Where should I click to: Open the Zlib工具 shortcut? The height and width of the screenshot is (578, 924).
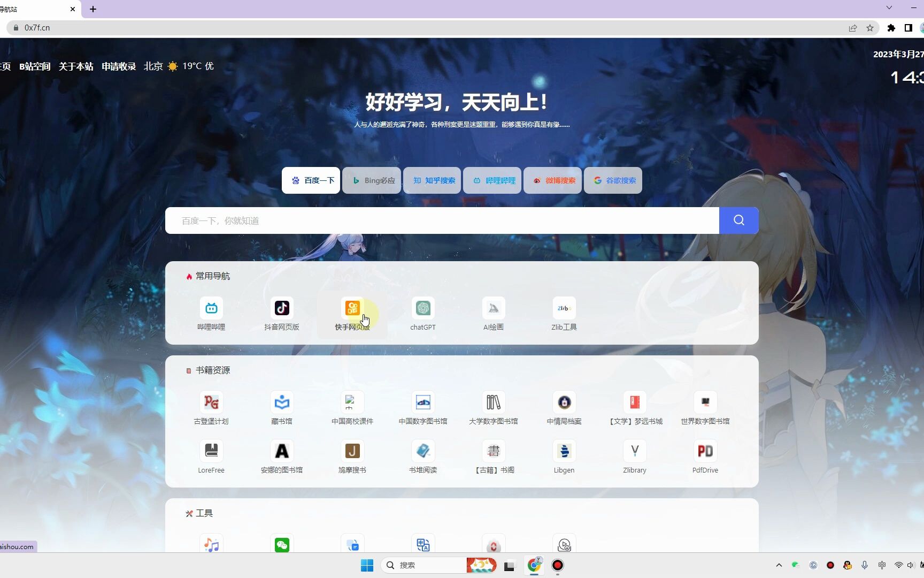tap(564, 308)
